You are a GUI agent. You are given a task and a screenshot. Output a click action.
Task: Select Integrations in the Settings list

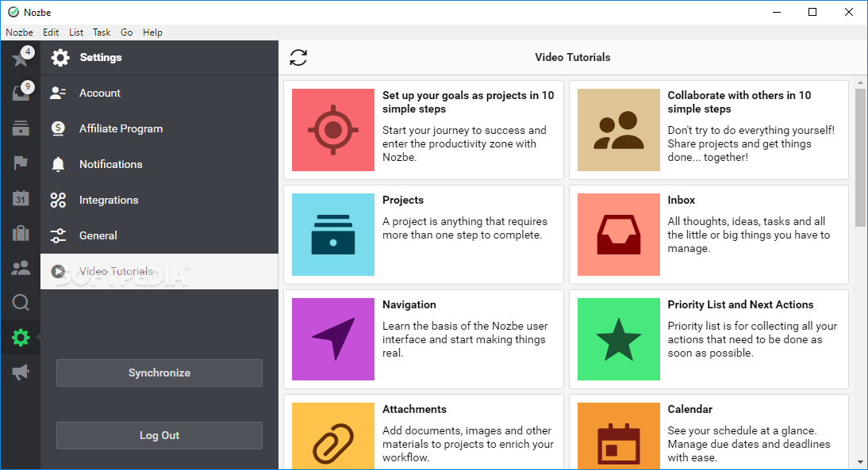(x=109, y=200)
